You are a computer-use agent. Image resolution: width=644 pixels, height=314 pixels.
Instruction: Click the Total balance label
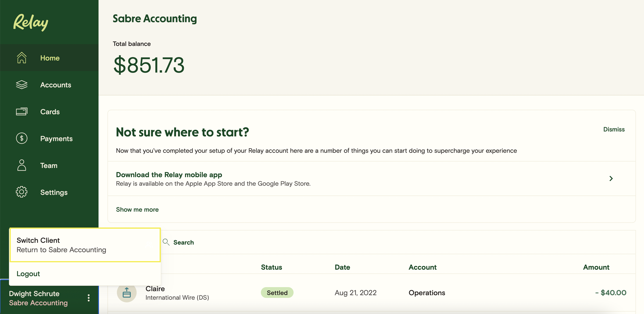coord(131,44)
